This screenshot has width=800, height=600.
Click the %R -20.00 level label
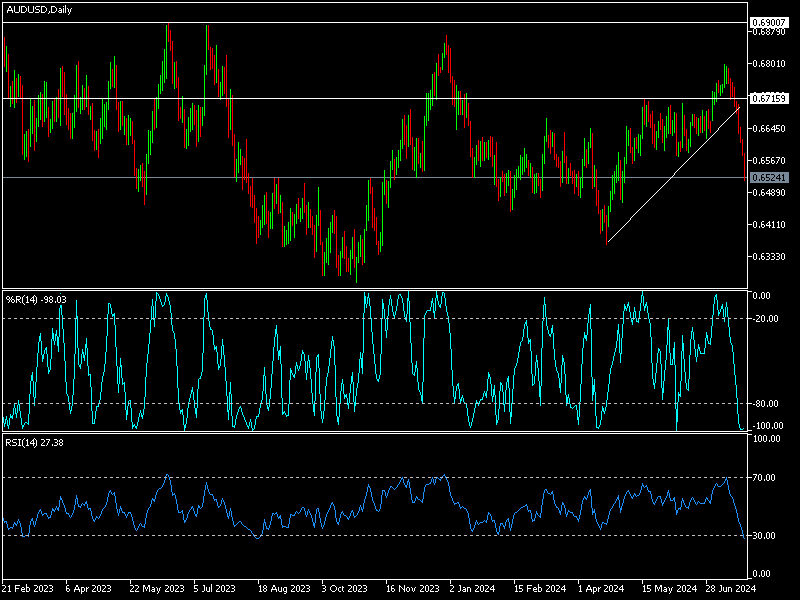click(765, 318)
